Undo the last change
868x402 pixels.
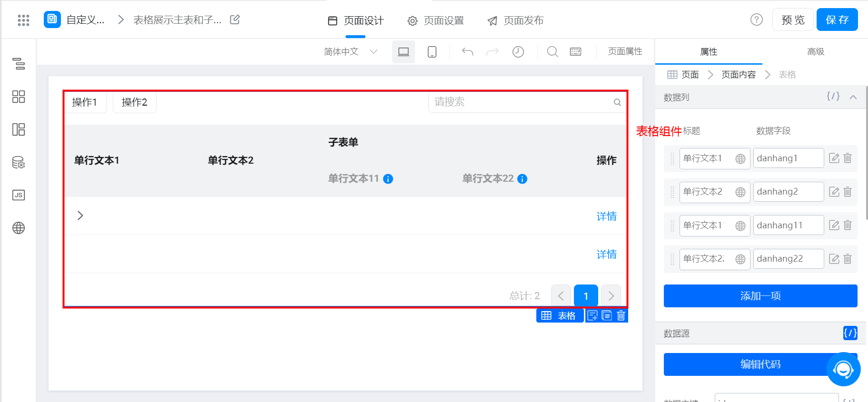(467, 51)
